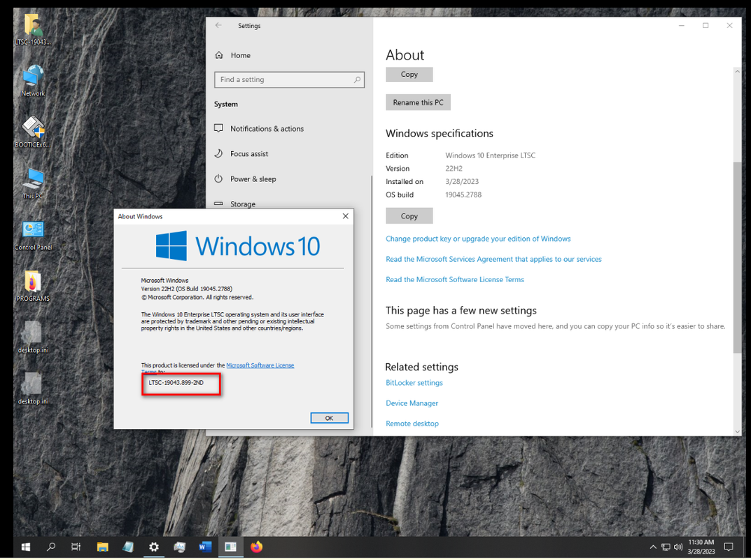Image resolution: width=751 pixels, height=560 pixels.
Task: Close the About Windows dialog
Action: [x=345, y=216]
